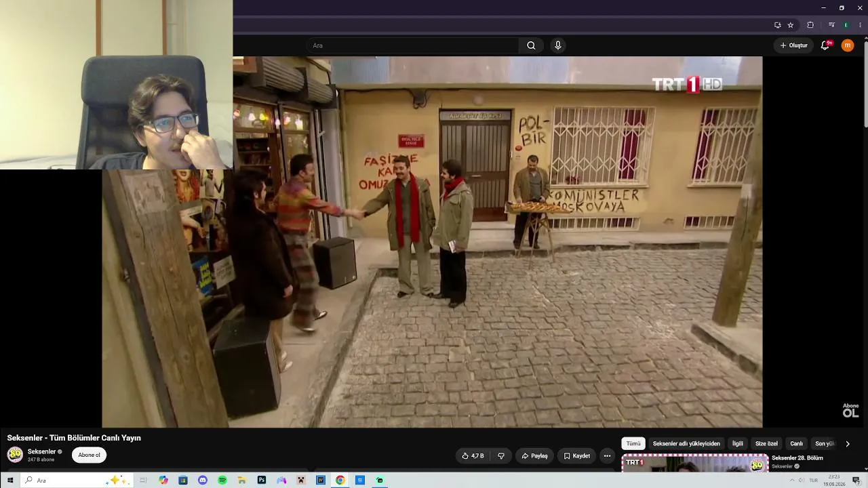
Task: Open Photoshop from the taskbar
Action: (262, 481)
